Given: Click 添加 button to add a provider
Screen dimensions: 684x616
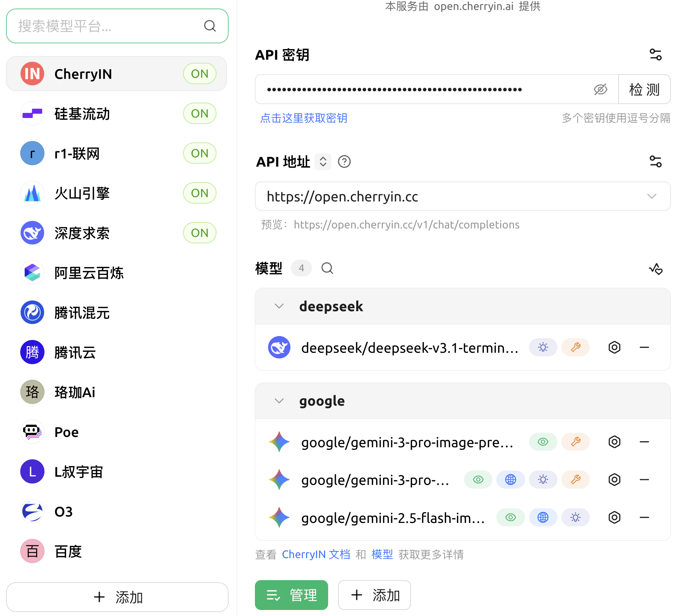Looking at the screenshot, I should [117, 597].
